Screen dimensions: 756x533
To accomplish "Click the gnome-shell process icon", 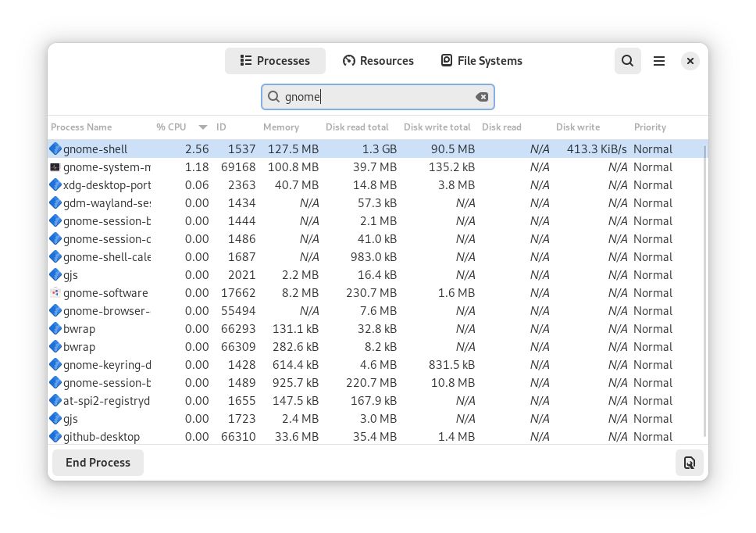I will [x=55, y=148].
